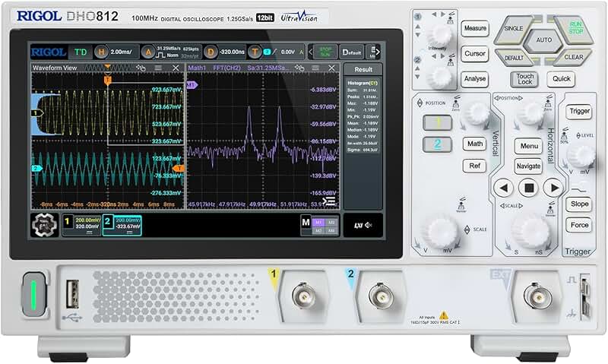Viewport: 608px width, 364px height.
Task: Tap the on-screen STOP/RUN indicator
Action: click(x=325, y=52)
